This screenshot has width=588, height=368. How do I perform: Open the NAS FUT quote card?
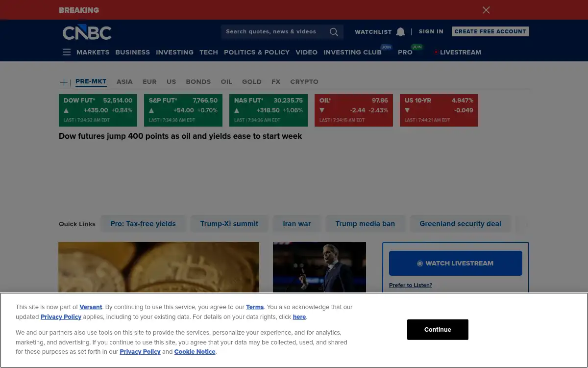[x=269, y=110]
